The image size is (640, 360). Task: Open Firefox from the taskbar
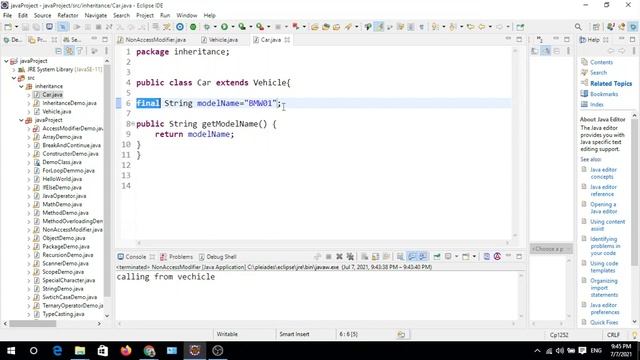[x=126, y=351]
